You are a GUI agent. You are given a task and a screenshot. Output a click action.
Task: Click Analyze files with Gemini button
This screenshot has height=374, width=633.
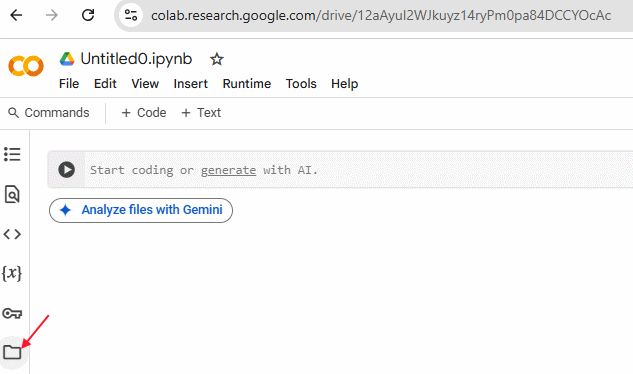141,210
